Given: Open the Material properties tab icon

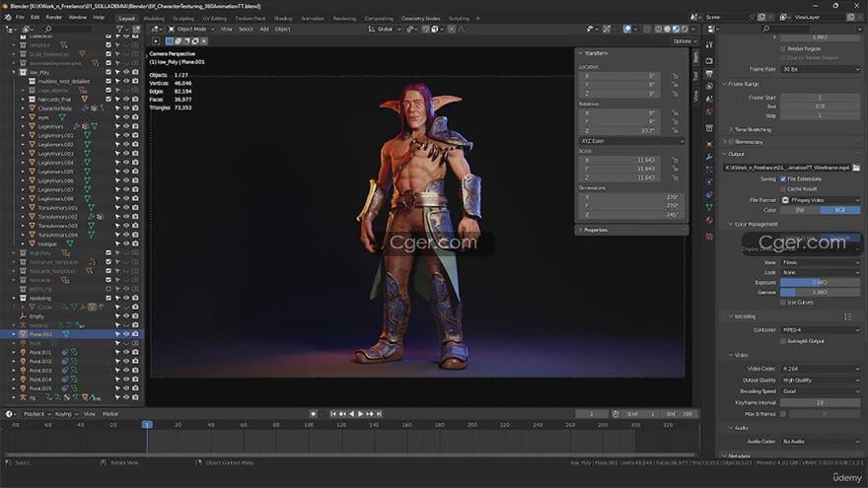Looking at the screenshot, I should point(709,220).
